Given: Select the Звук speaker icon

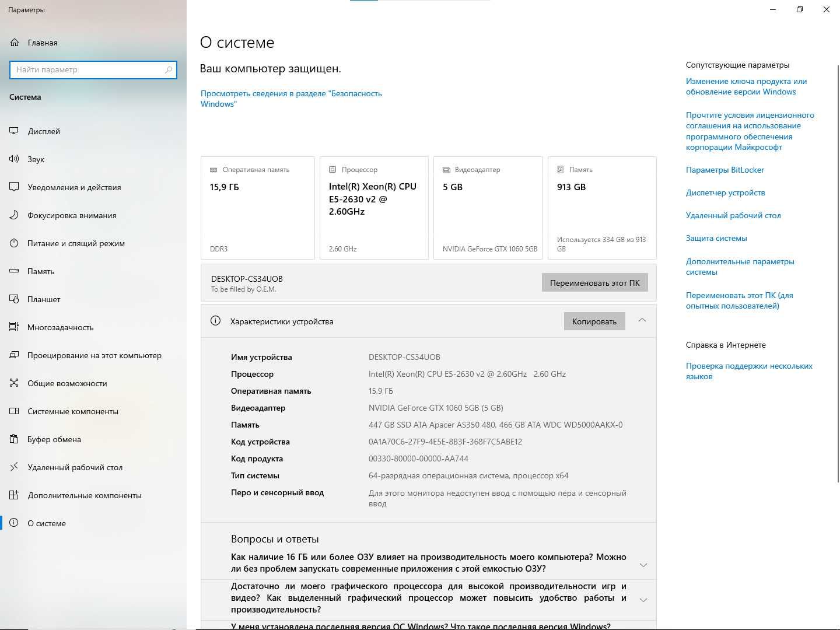Looking at the screenshot, I should [14, 159].
